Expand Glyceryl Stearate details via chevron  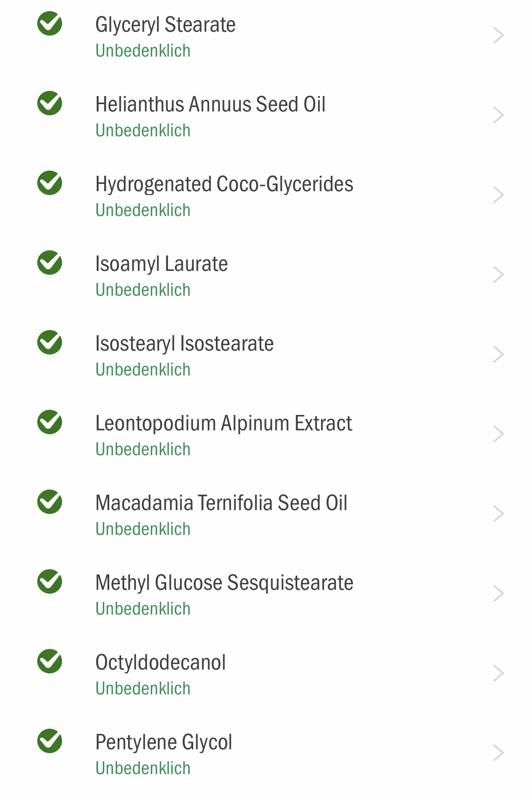click(498, 36)
